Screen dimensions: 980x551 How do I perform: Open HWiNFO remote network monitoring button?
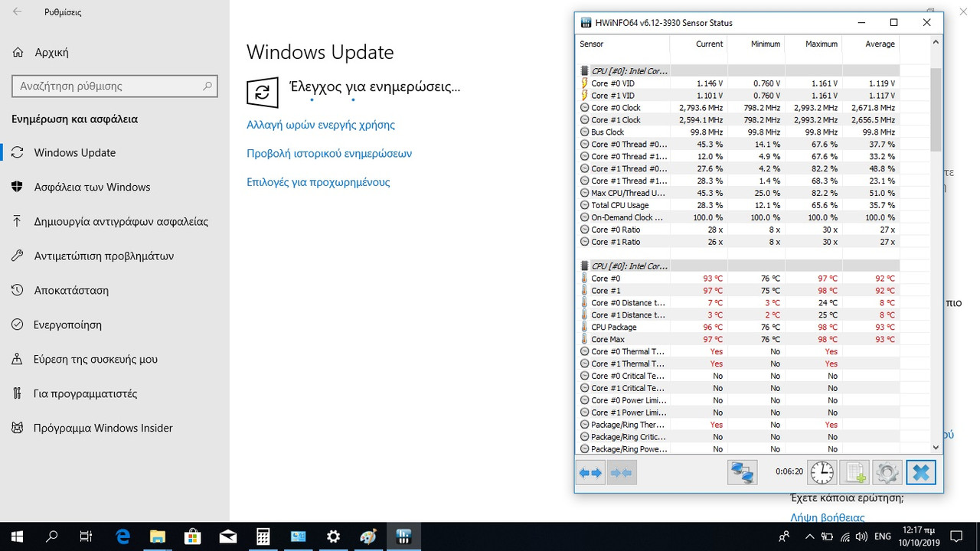point(742,473)
